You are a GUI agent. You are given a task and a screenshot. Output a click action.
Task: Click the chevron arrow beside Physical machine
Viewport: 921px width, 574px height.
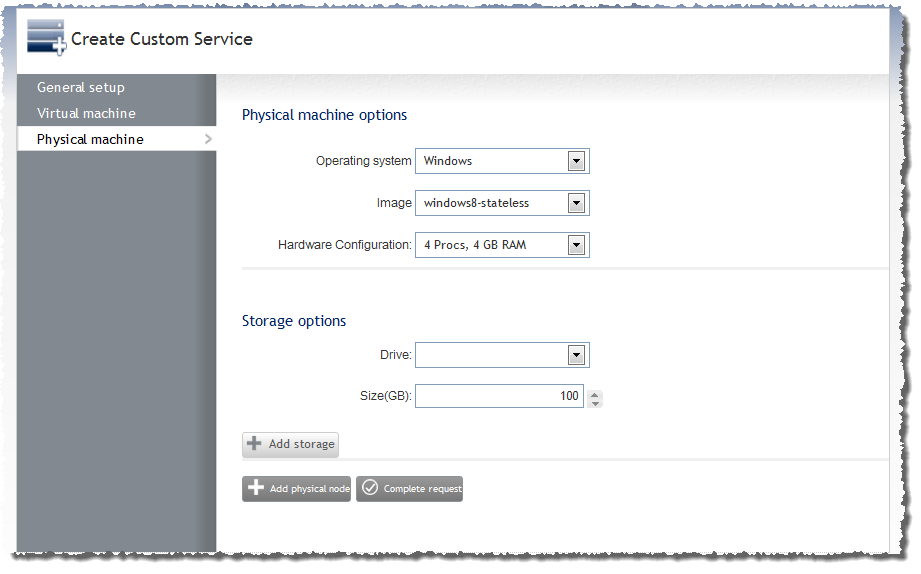pos(208,139)
